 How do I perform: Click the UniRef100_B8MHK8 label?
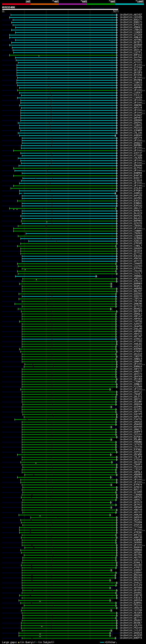(x=131, y=284)
